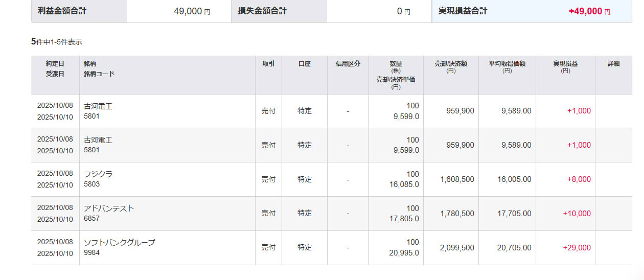This screenshot has height=280, width=644.
Task: Select the 実現損益 column header
Action: tap(565, 64)
